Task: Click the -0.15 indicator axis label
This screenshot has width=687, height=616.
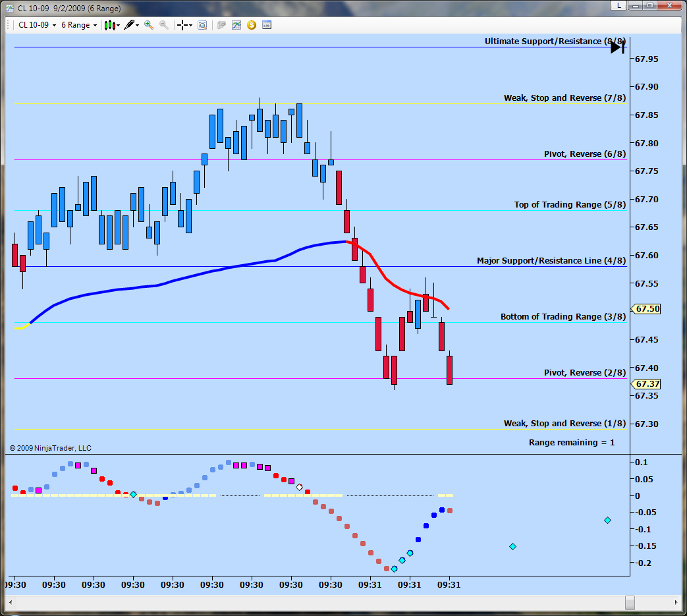Action: (x=646, y=546)
